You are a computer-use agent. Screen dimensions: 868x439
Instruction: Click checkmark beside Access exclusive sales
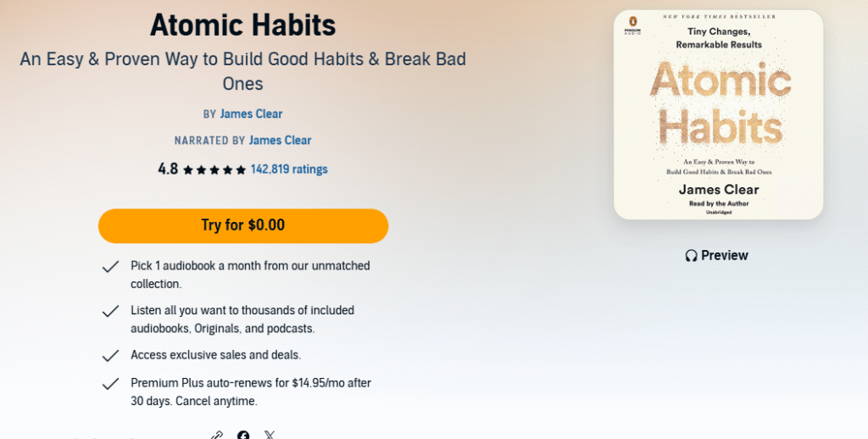(x=110, y=355)
